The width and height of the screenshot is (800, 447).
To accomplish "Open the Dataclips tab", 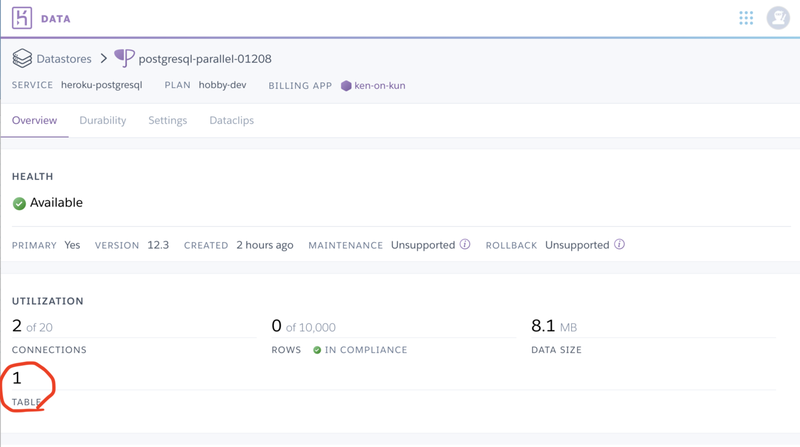I will point(232,120).
